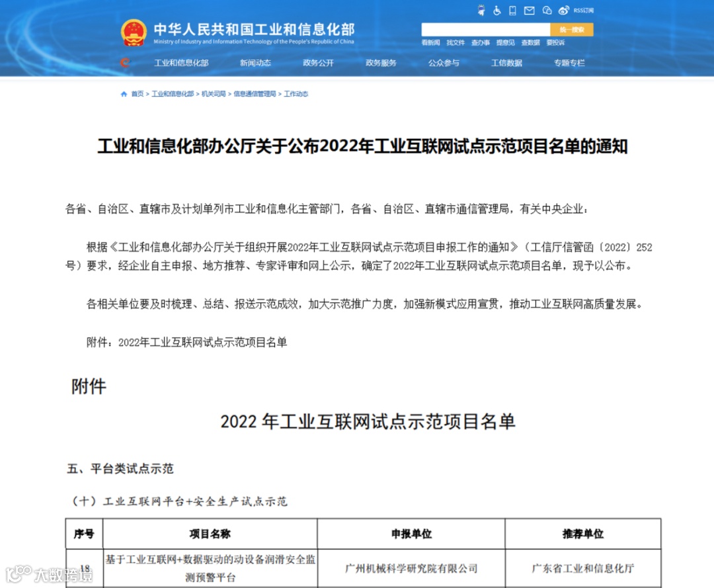Viewport: 714px width, 588px height.
Task: Select the 查数据 search filter
Action: [530, 42]
